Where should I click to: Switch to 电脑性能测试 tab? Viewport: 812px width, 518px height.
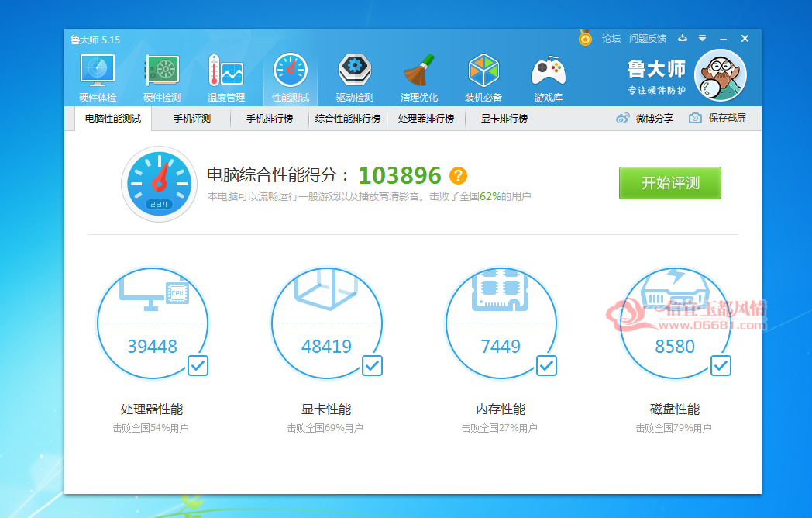click(x=113, y=119)
